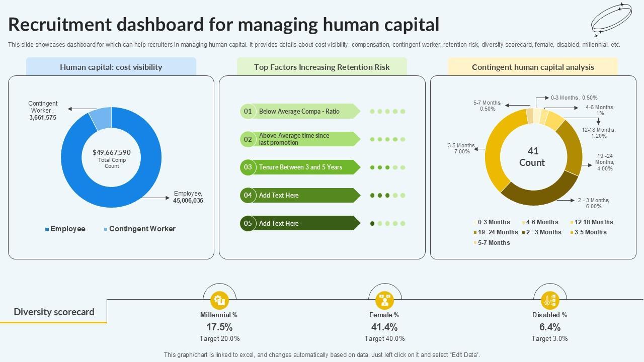Select Top Factors Increasing Retention Risk header
This screenshot has height=362, width=644.
point(322,67)
